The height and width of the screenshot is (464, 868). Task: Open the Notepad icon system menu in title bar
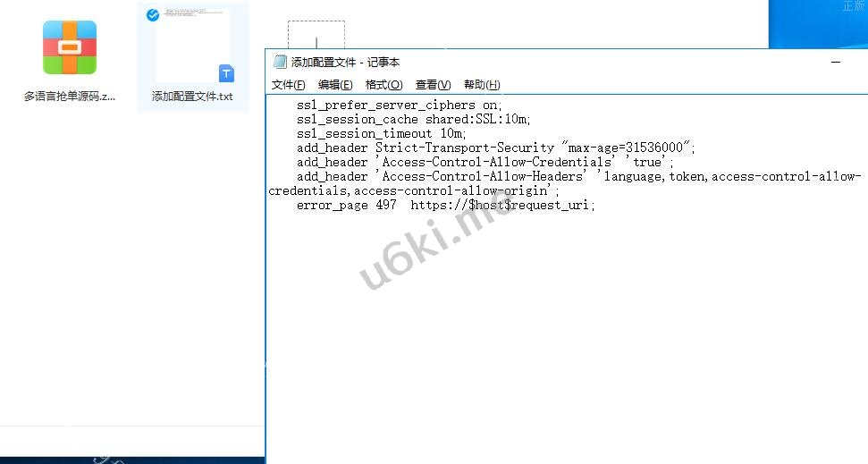[x=280, y=62]
